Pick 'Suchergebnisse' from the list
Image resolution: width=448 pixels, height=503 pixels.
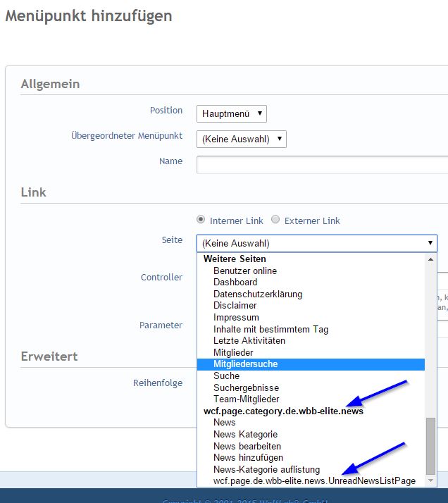246,387
